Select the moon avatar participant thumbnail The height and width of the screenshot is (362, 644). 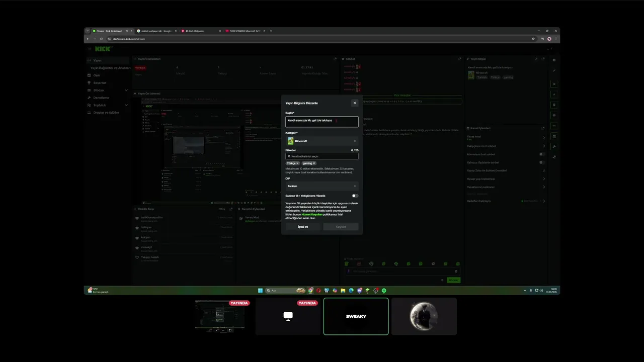424,316
